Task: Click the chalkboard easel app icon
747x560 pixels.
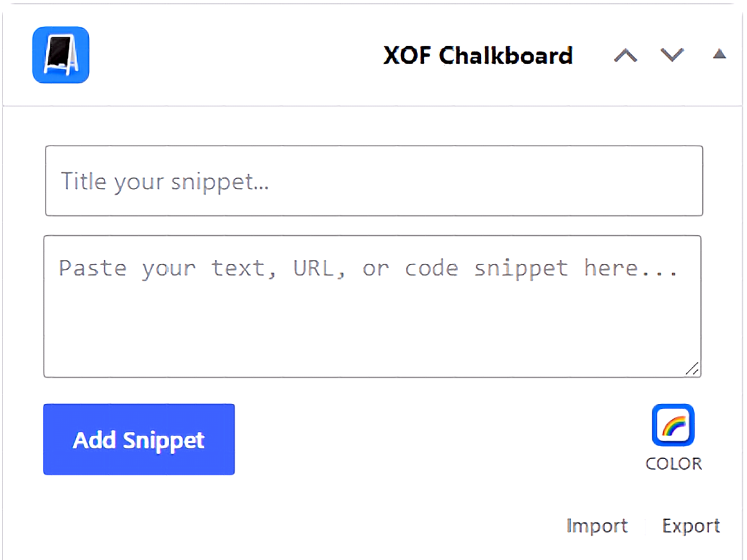Action: tap(60, 55)
